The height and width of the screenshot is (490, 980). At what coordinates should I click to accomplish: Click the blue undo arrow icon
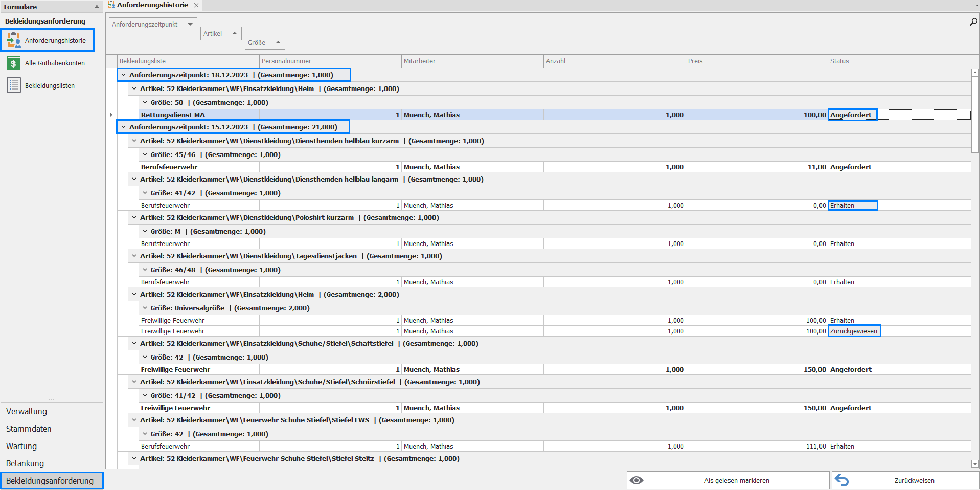[x=841, y=480]
